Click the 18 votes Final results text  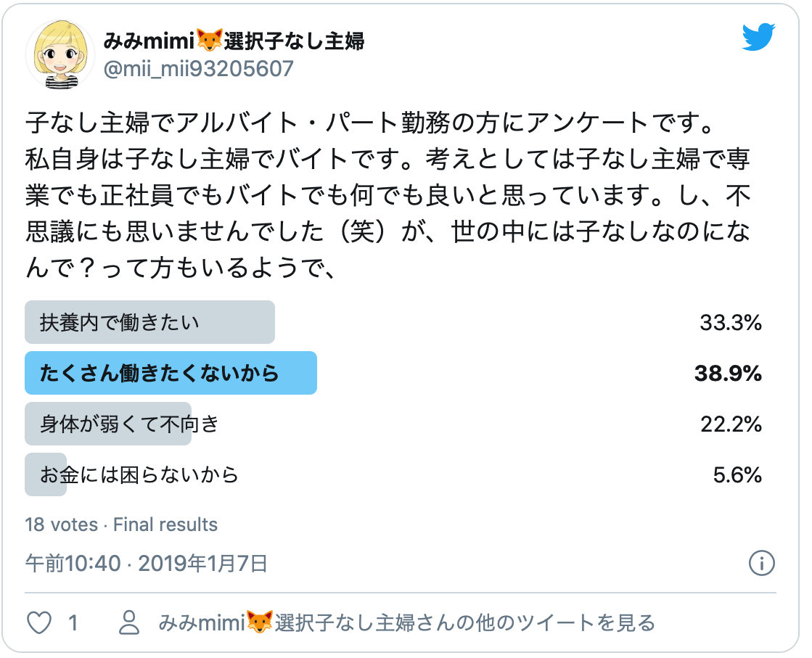pos(121,525)
